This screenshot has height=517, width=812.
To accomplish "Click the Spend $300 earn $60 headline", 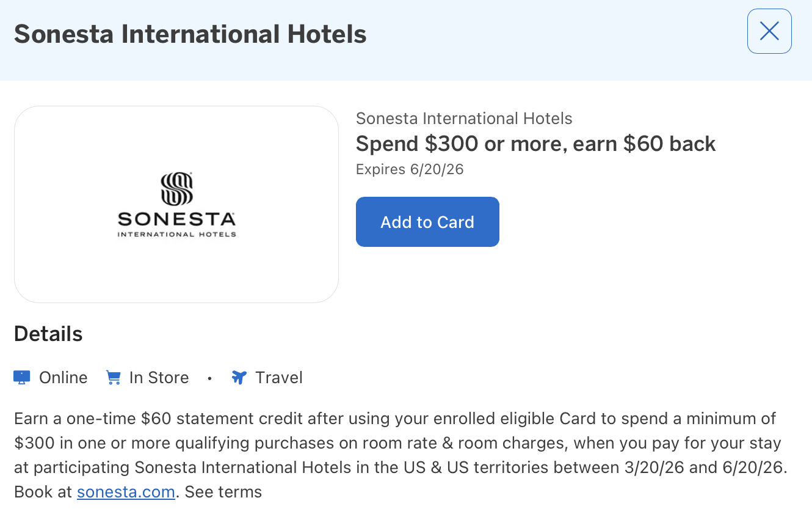I will 535,144.
